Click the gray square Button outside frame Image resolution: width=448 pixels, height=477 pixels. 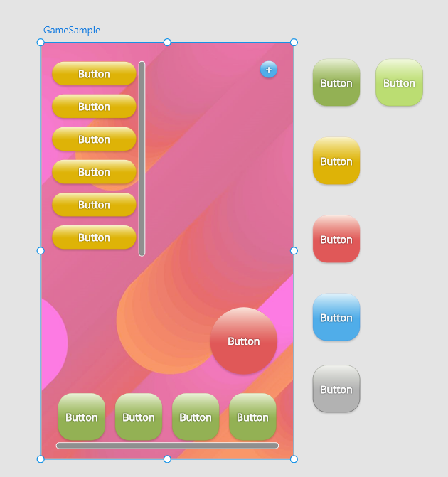pyautogui.click(x=336, y=389)
